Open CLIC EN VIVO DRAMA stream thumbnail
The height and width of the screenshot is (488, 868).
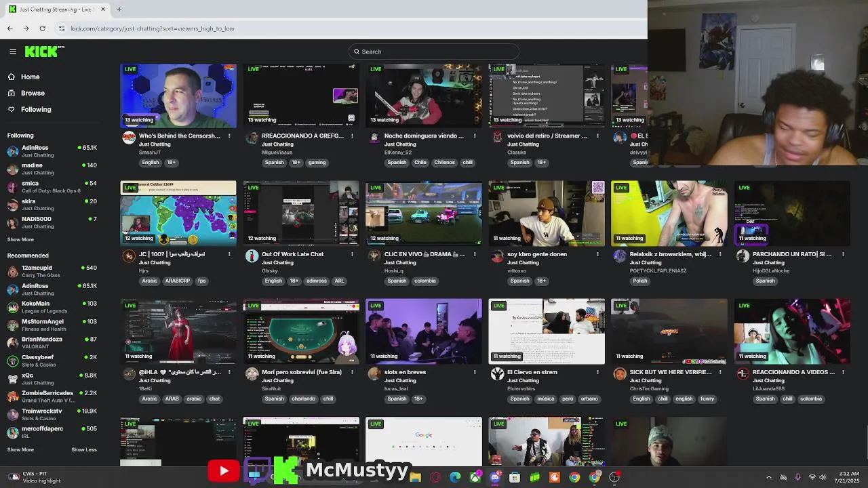coord(424,213)
